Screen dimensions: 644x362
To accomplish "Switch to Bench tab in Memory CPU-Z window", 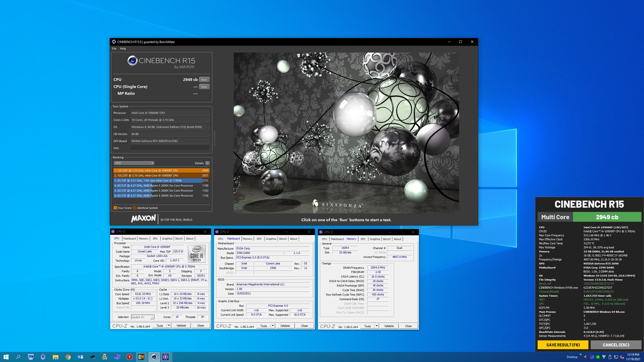I will click(x=387, y=239).
